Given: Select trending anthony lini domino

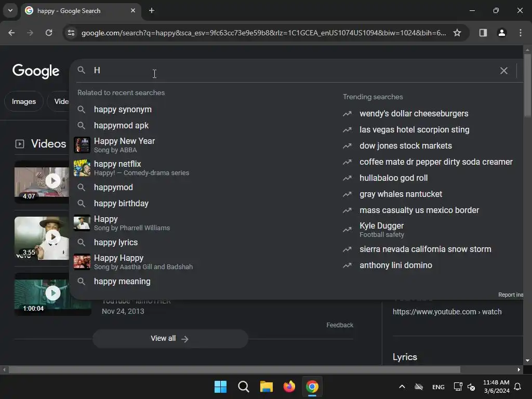Looking at the screenshot, I should pos(395,265).
